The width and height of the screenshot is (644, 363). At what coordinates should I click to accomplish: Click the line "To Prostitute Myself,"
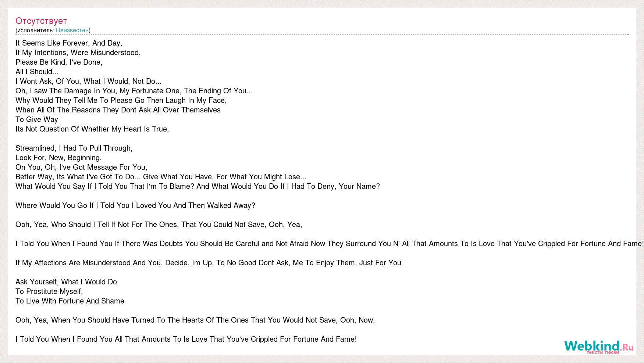click(49, 291)
